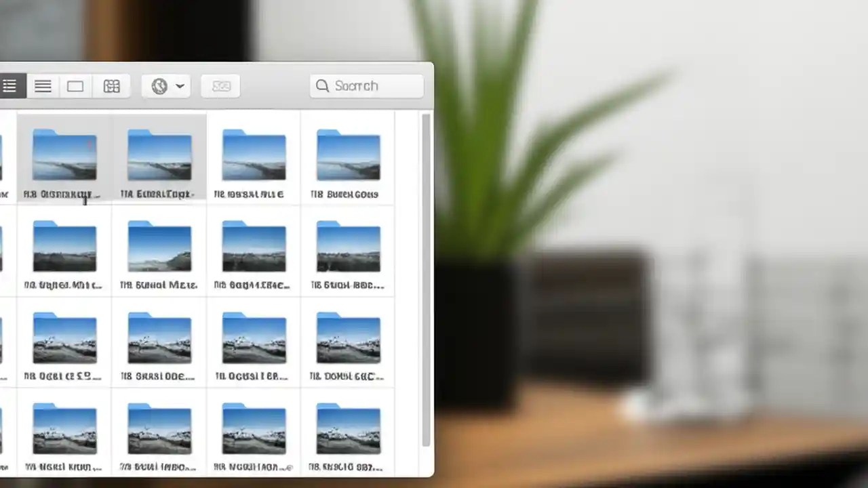
Task: Switch to the compact list view
Action: [43, 85]
